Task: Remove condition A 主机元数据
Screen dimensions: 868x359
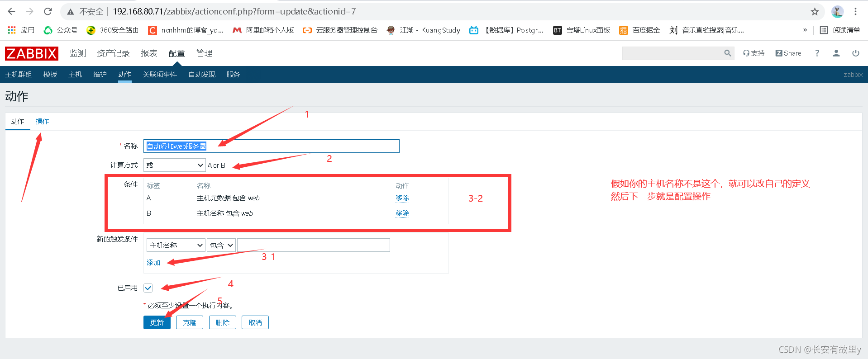Action: (x=402, y=198)
